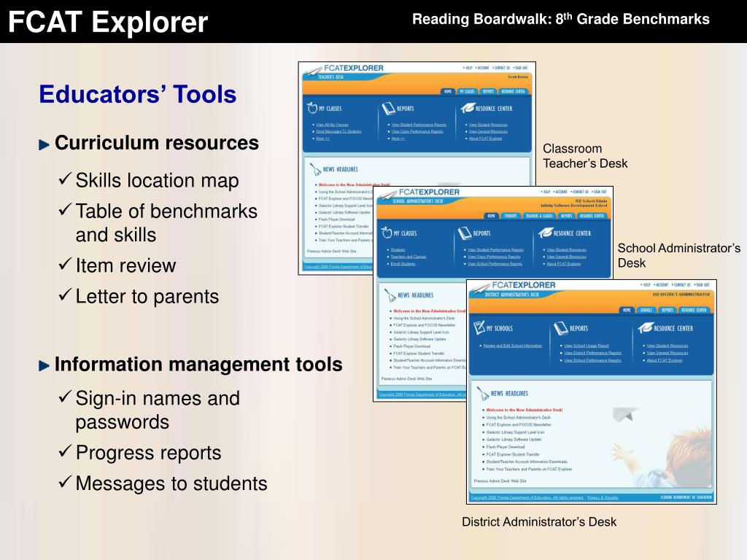
Task: Click the News Headlines bell icon on School Administrator's Desk
Action: click(390, 295)
